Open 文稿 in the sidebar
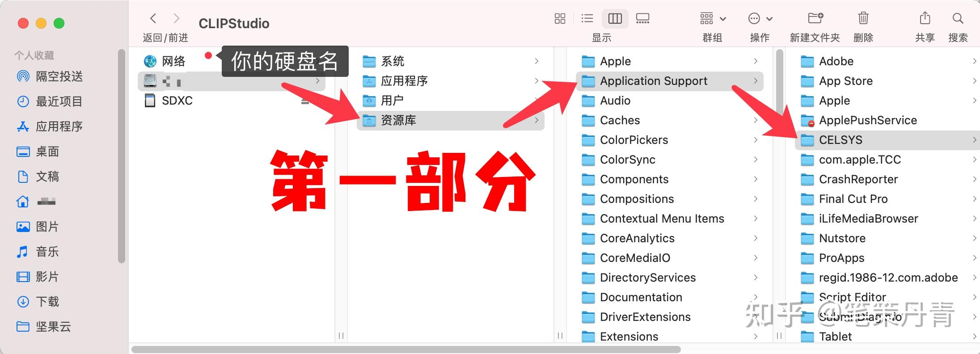Viewport: 980px width, 354px height. pyautogui.click(x=38, y=177)
